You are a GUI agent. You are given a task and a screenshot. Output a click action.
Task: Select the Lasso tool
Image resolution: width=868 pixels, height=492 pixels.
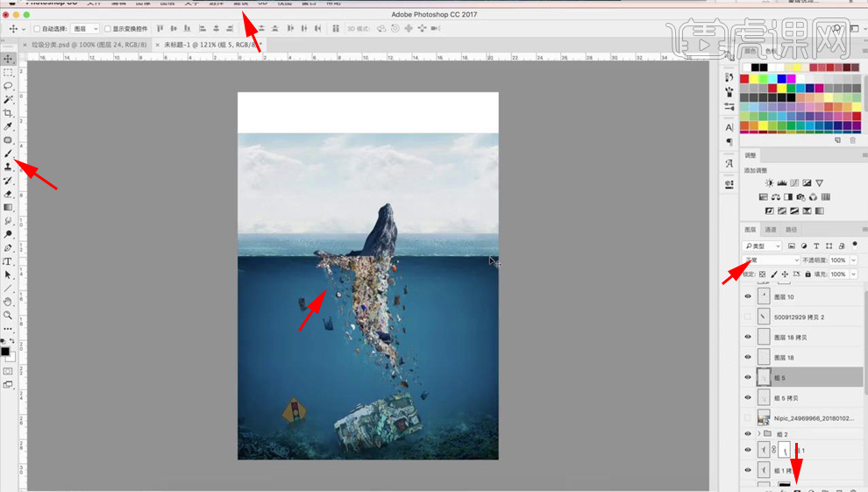(8, 86)
